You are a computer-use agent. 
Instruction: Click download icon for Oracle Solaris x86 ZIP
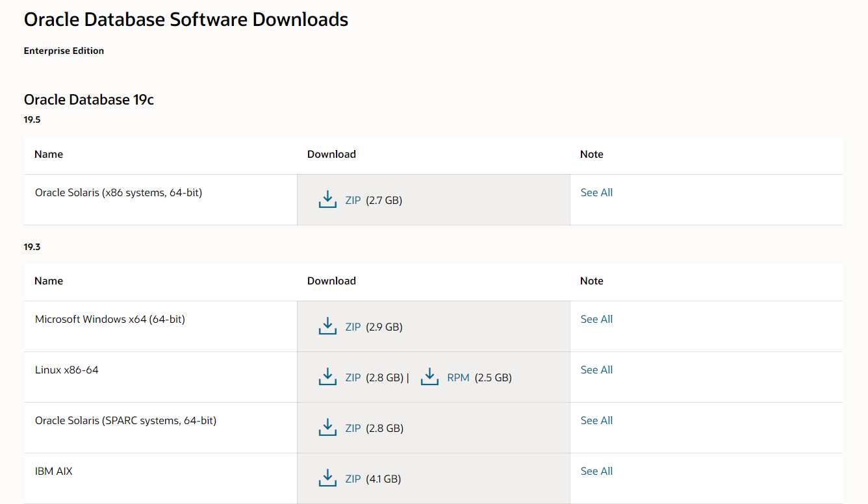pos(327,199)
